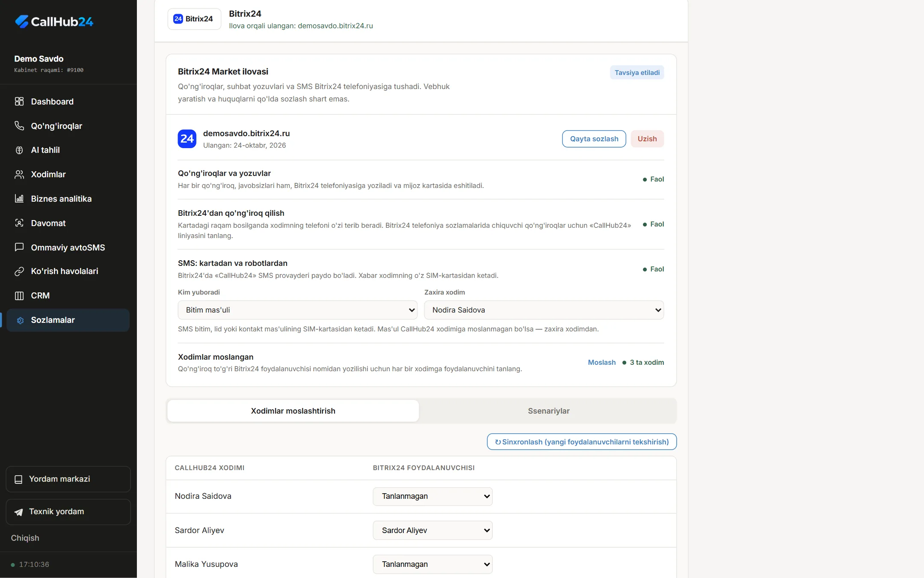The height and width of the screenshot is (578, 924).
Task: Open the Kim yuboradi dropdown
Action: [298, 310]
